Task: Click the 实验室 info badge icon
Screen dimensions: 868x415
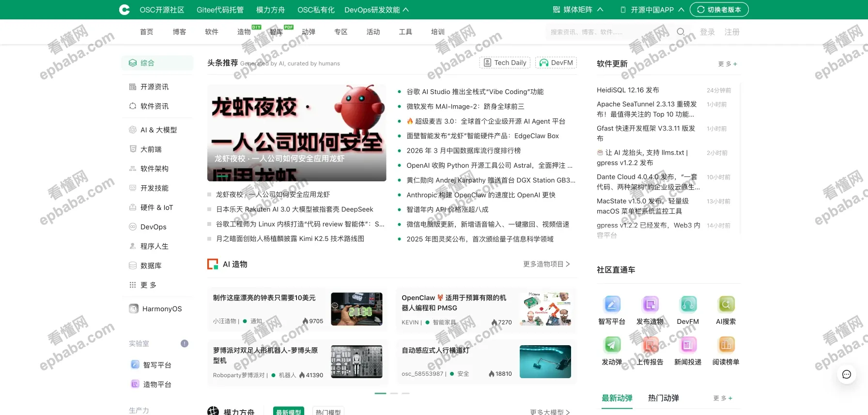Action: coord(185,344)
